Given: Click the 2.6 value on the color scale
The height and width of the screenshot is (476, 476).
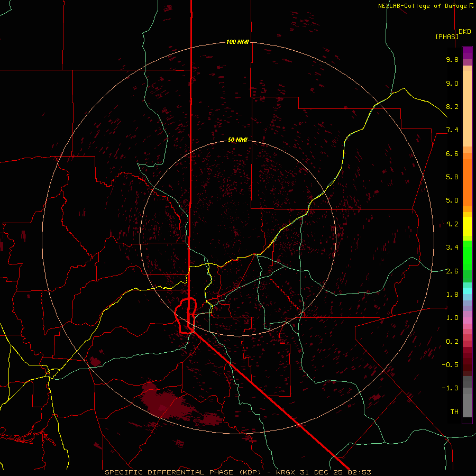Looking at the screenshot, I should pyautogui.click(x=452, y=271).
